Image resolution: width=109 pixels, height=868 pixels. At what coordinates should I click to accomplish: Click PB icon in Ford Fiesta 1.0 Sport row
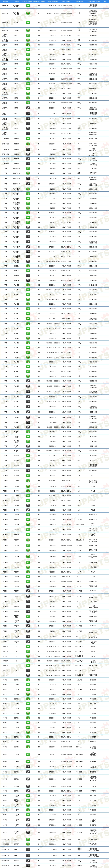tap(28, 545)
